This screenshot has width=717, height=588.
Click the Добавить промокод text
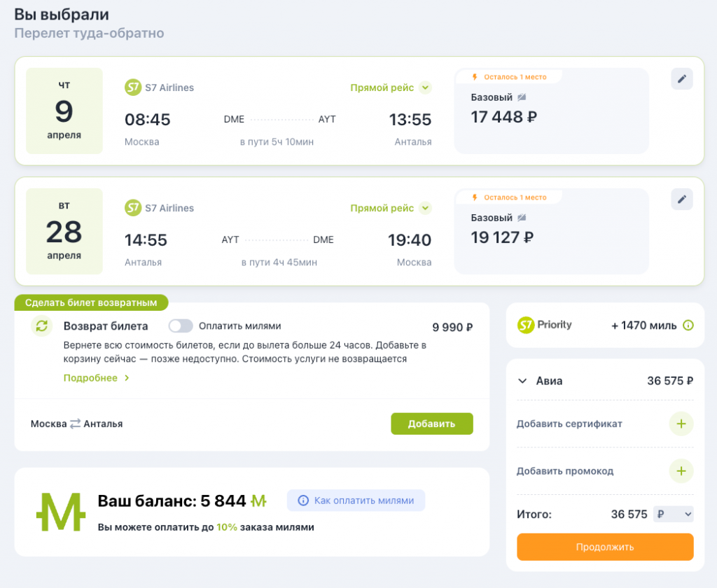click(x=565, y=471)
